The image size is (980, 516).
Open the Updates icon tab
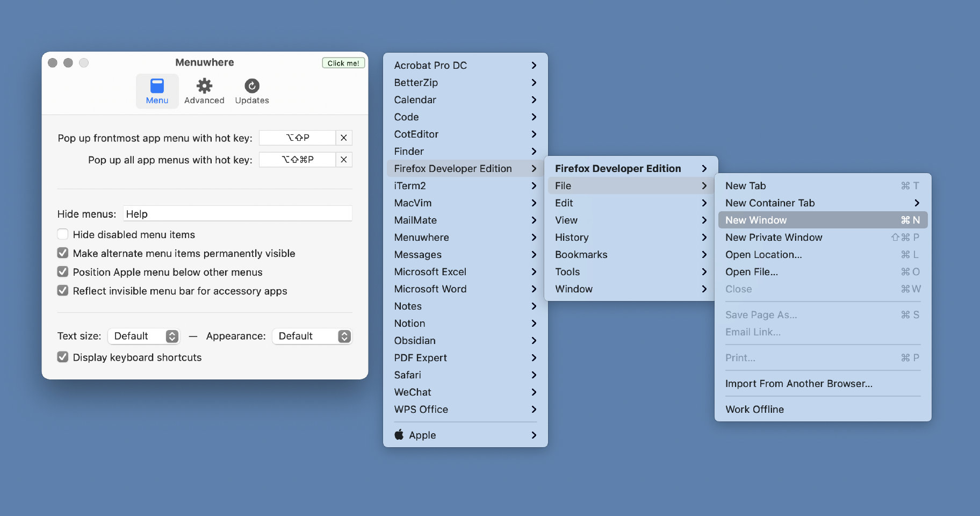tap(251, 87)
